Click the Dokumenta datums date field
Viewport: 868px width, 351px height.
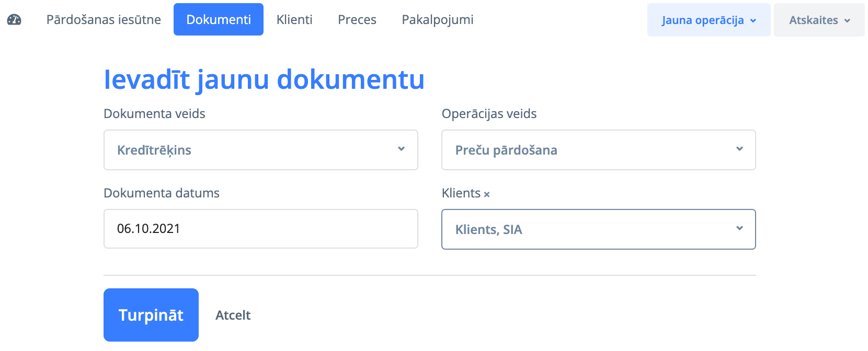tap(260, 229)
